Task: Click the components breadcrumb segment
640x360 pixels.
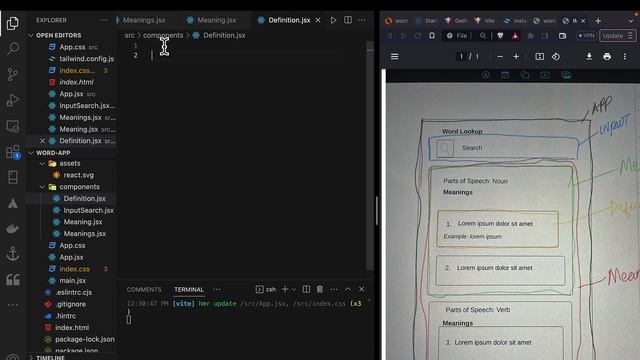Action: (163, 36)
